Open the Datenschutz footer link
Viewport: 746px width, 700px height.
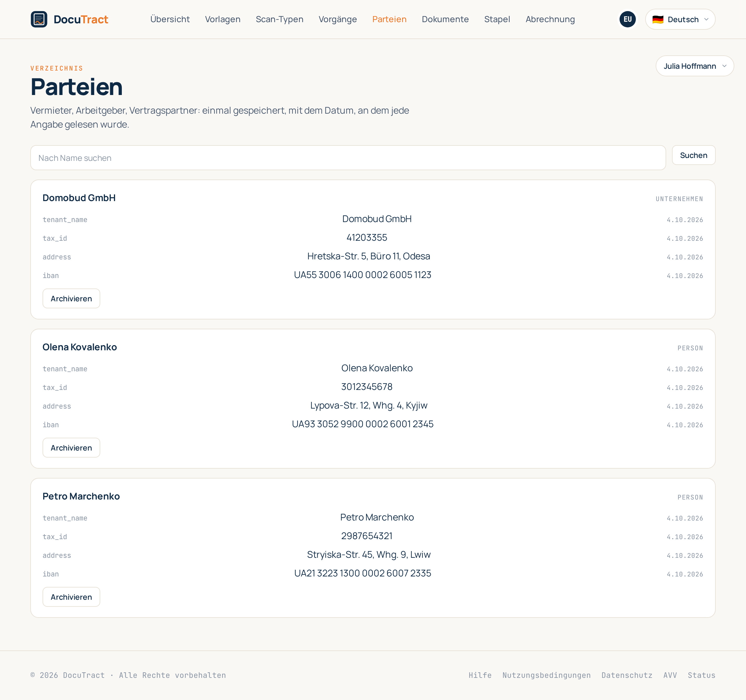(627, 675)
